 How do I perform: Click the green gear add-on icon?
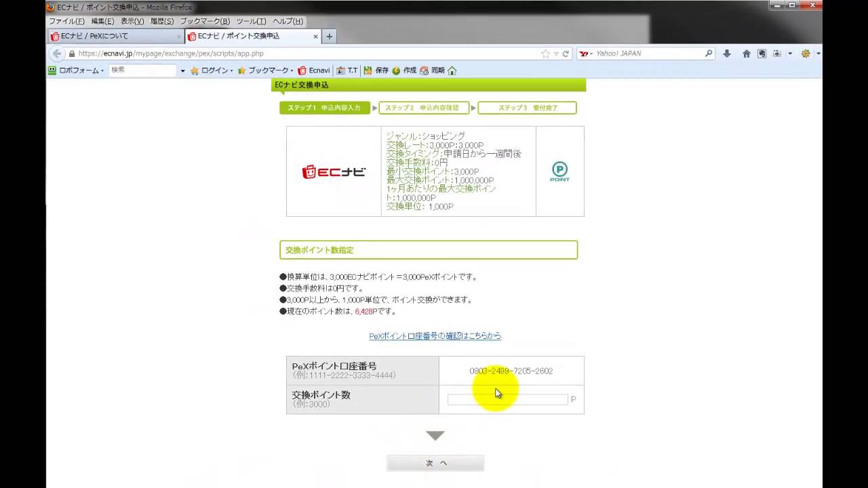tap(806, 54)
